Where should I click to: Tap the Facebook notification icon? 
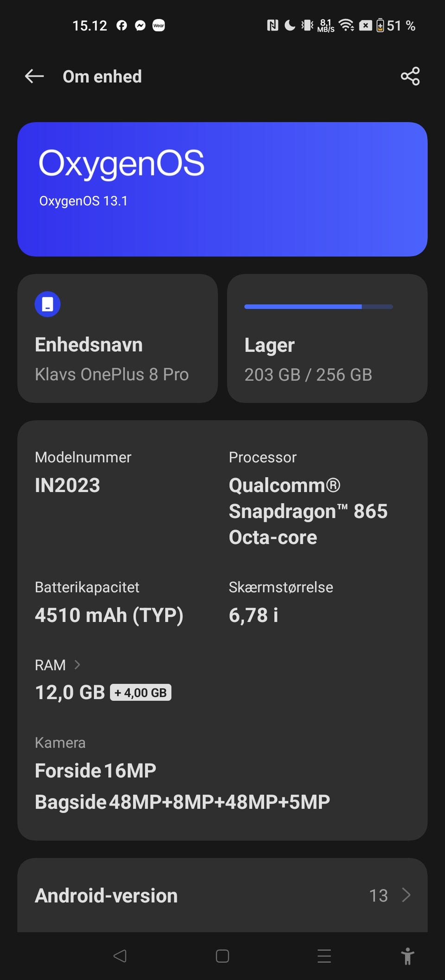tap(121, 26)
